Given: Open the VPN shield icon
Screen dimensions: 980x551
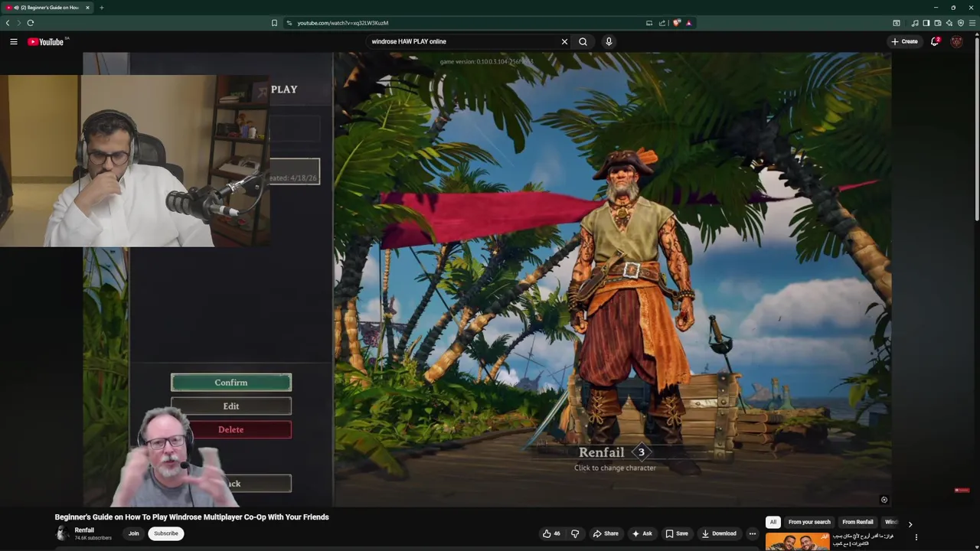Looking at the screenshot, I should tap(961, 23).
